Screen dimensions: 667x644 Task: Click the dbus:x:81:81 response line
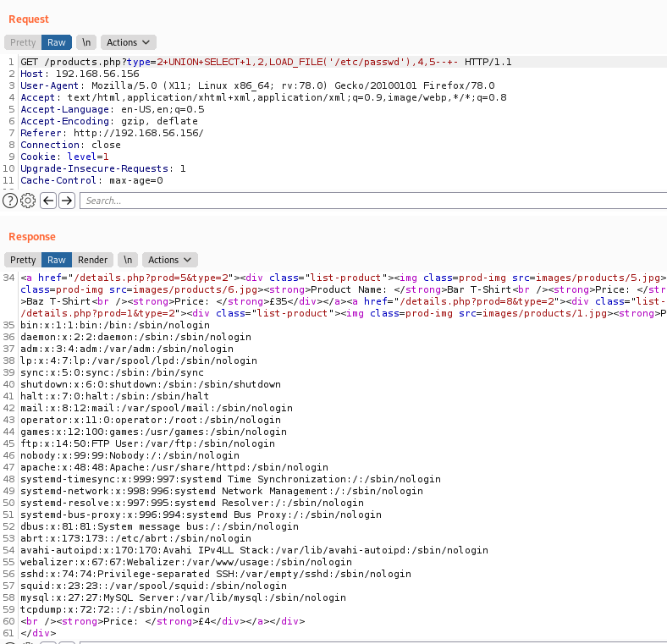coord(159,527)
